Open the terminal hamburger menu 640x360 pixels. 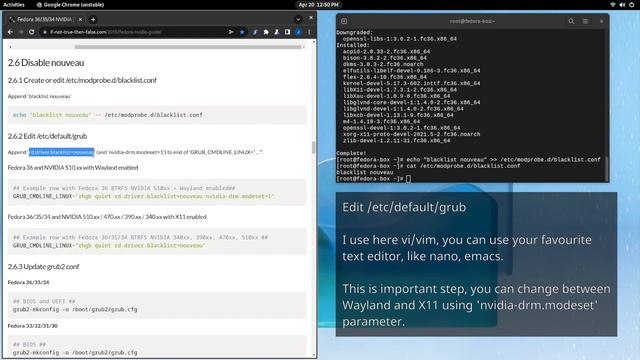click(585, 21)
